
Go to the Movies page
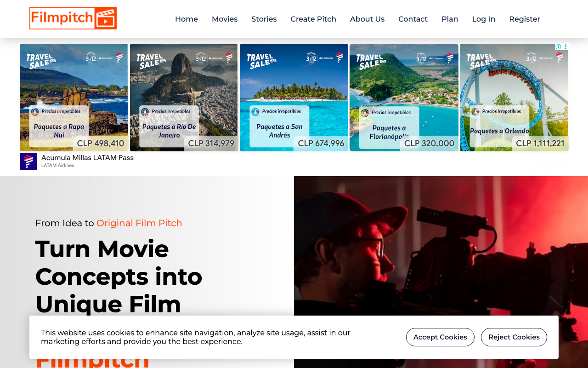tap(224, 19)
